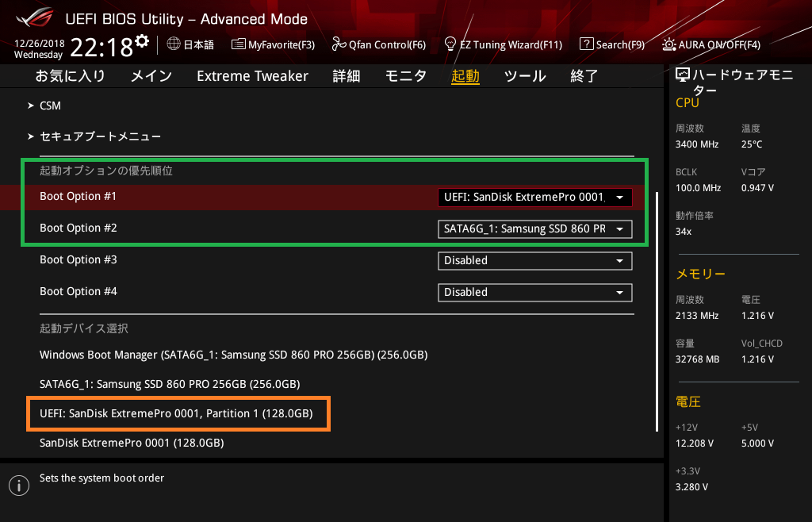Click the 2133 MHz memory frequency value
Image resolution: width=812 pixels, height=522 pixels.
(697, 316)
